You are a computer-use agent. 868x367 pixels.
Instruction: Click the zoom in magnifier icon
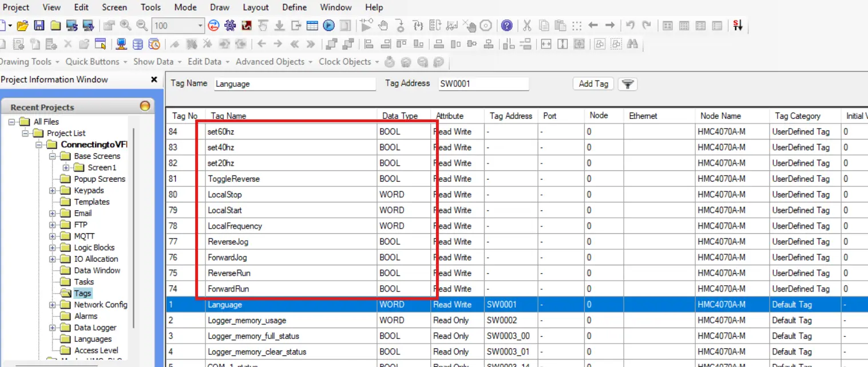click(125, 26)
